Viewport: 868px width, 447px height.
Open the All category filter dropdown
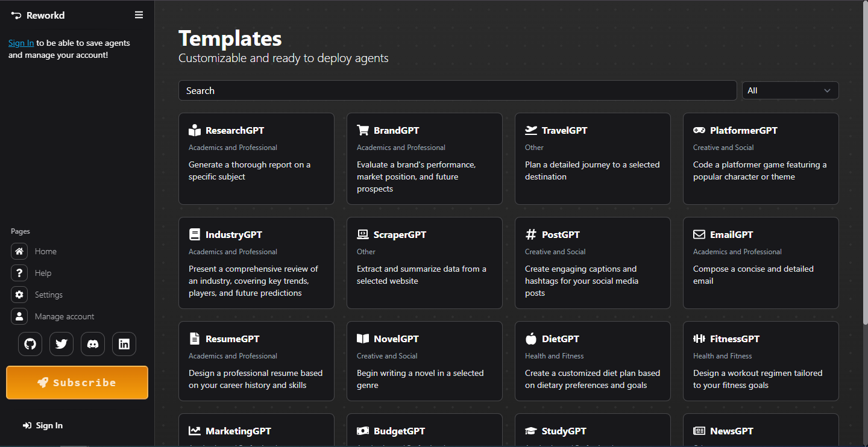pos(790,90)
